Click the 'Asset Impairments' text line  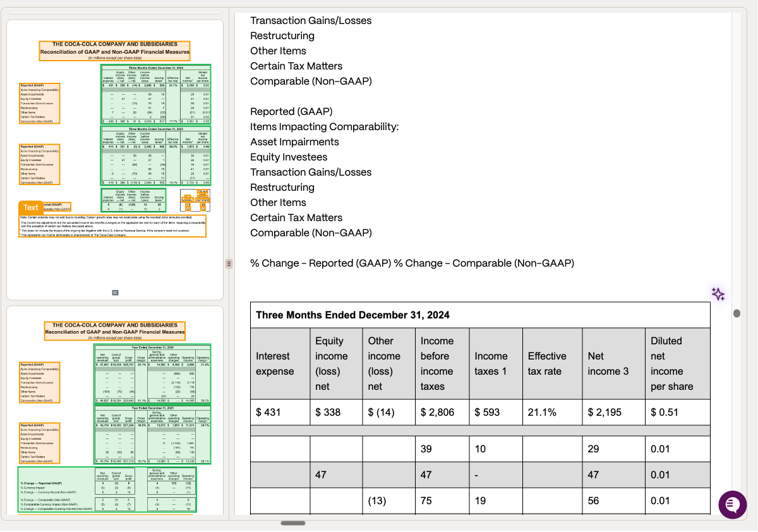coord(294,142)
